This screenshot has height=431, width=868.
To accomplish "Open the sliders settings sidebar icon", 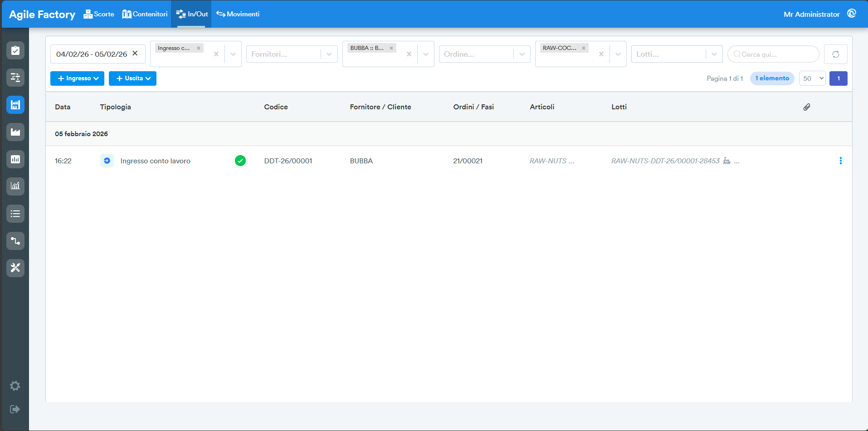I will click(15, 78).
